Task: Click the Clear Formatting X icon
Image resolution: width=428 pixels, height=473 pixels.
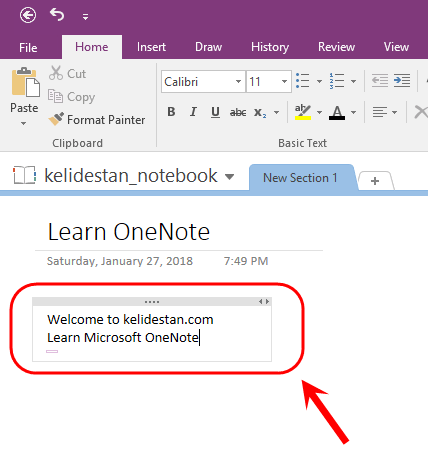Action: point(421,112)
